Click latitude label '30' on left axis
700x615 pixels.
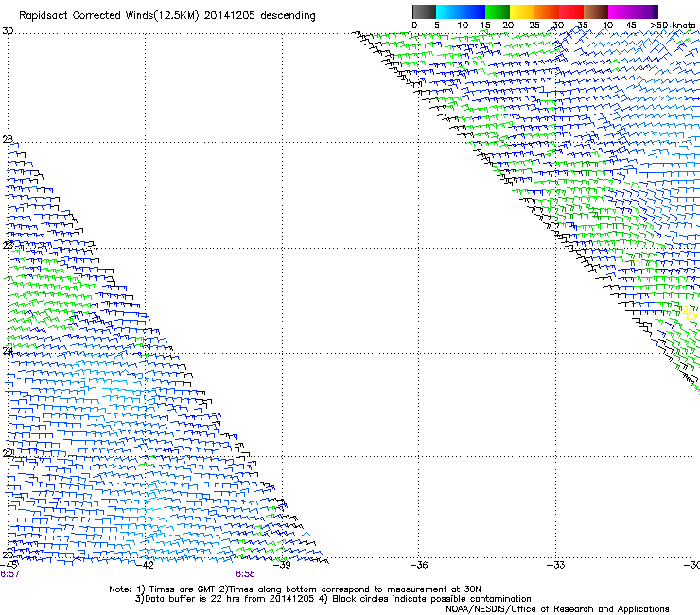[8, 31]
